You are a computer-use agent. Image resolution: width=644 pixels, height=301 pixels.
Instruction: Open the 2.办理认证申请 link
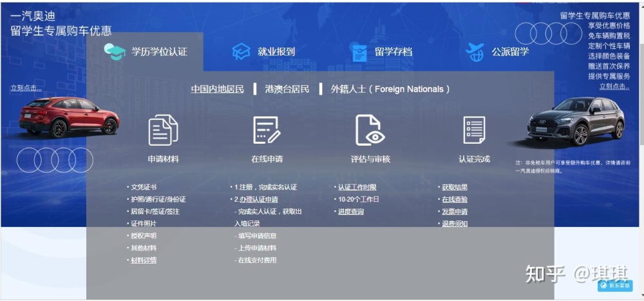256,199
